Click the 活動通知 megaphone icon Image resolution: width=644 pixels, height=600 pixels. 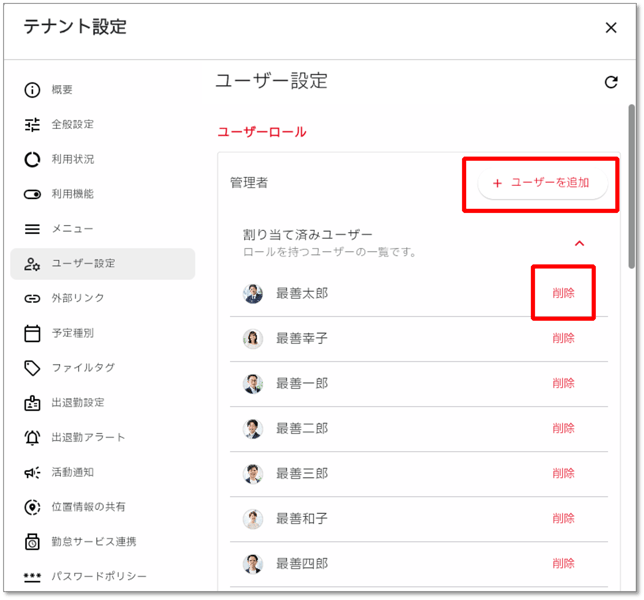tap(32, 472)
